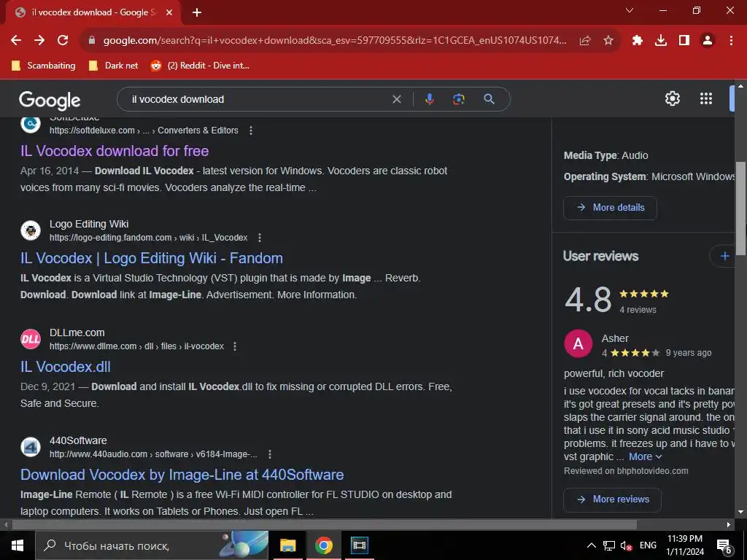Open the network tray icon
747x560 pixels.
(609, 545)
